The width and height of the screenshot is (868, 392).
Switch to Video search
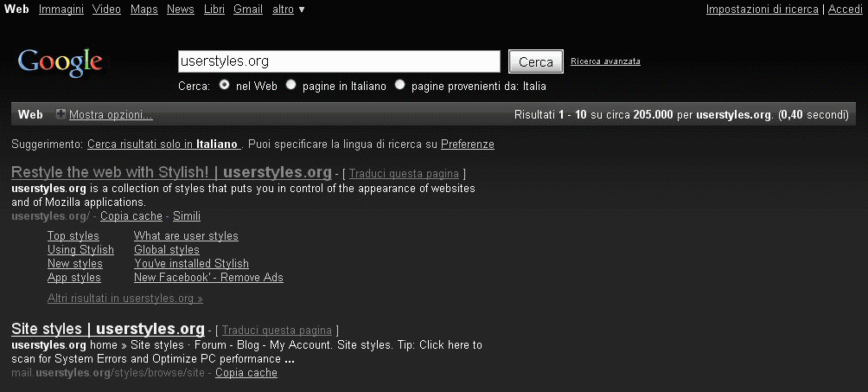(x=107, y=10)
